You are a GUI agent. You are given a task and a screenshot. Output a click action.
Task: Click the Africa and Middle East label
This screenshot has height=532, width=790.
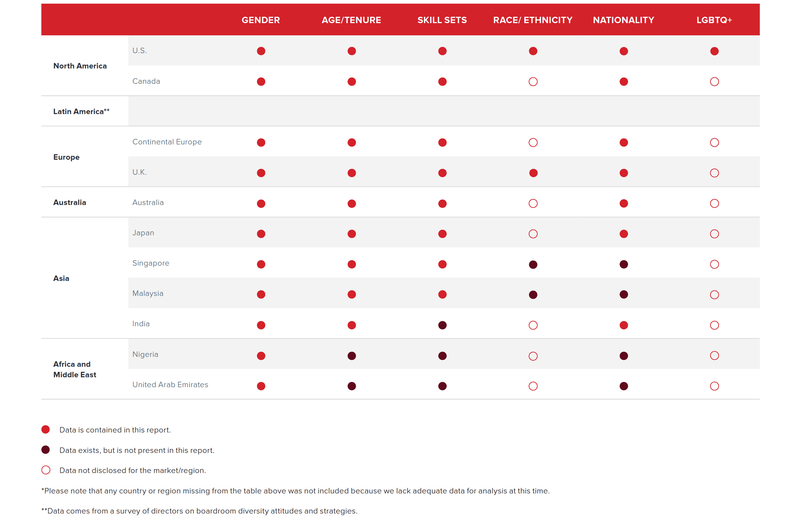coord(74,369)
